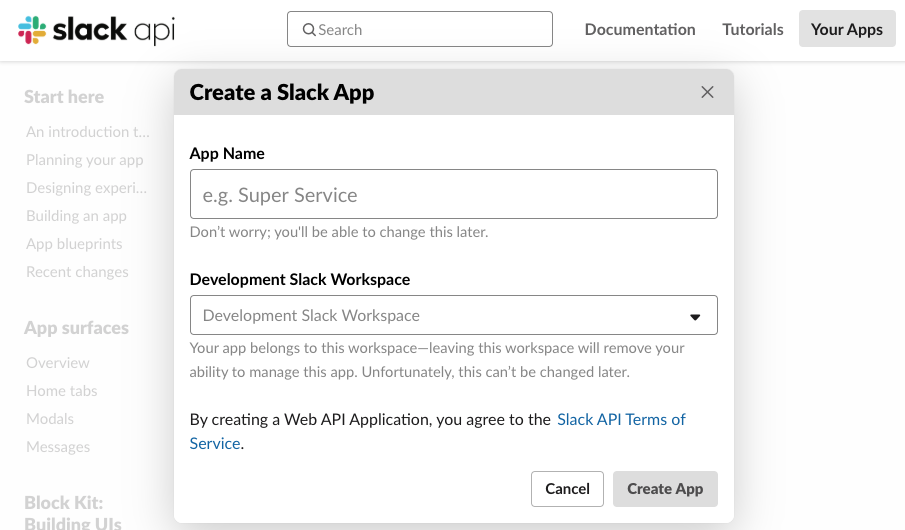Click the Cancel button
Image resolution: width=905 pixels, height=530 pixels.
pyautogui.click(x=567, y=489)
